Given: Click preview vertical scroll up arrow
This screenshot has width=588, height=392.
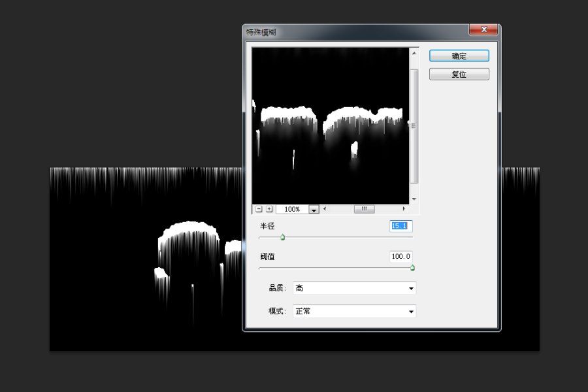Looking at the screenshot, I should click(414, 53).
